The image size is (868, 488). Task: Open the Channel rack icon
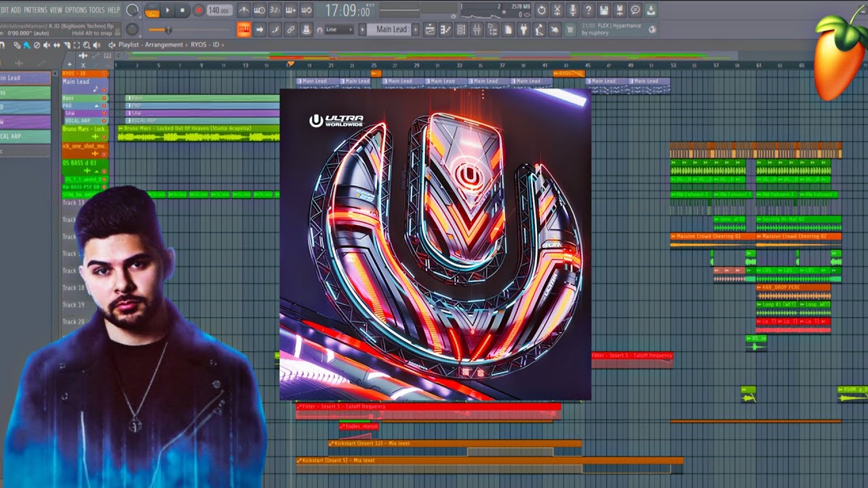(460, 29)
